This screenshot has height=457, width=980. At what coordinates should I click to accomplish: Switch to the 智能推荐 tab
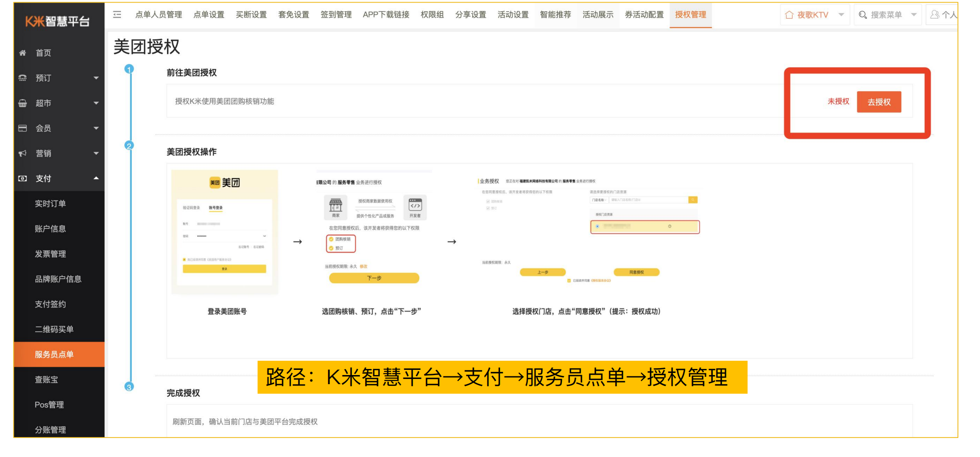(x=556, y=15)
